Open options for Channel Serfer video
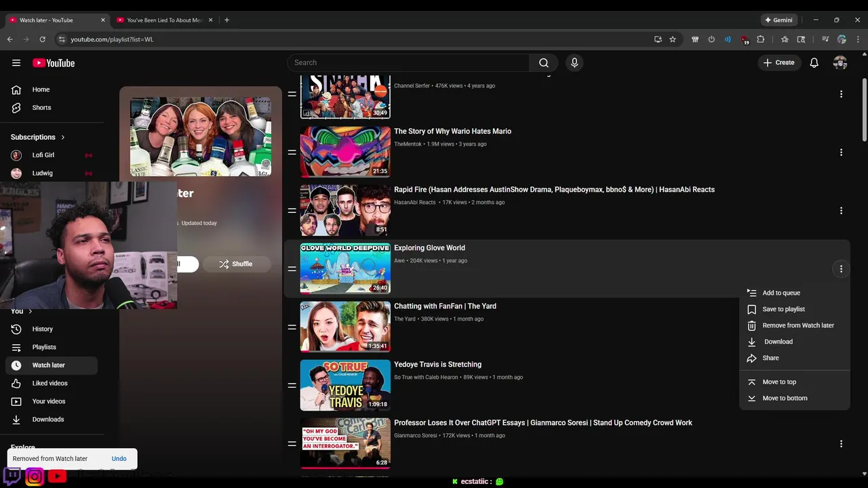868x488 pixels. click(x=841, y=94)
